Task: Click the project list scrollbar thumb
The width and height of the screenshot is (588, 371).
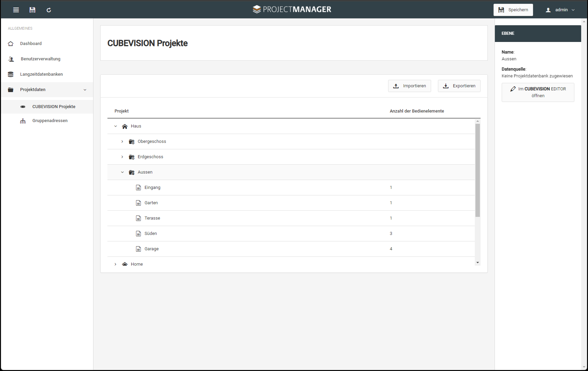Action: point(477,170)
